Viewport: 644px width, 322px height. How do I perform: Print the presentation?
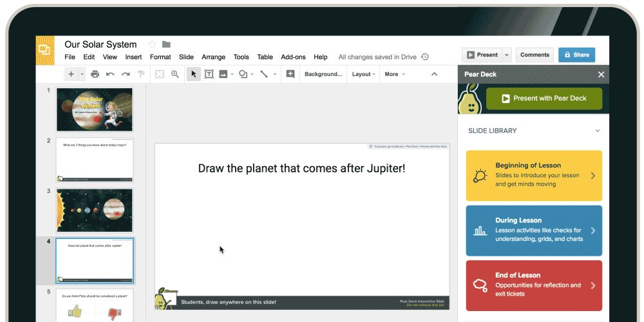[95, 74]
